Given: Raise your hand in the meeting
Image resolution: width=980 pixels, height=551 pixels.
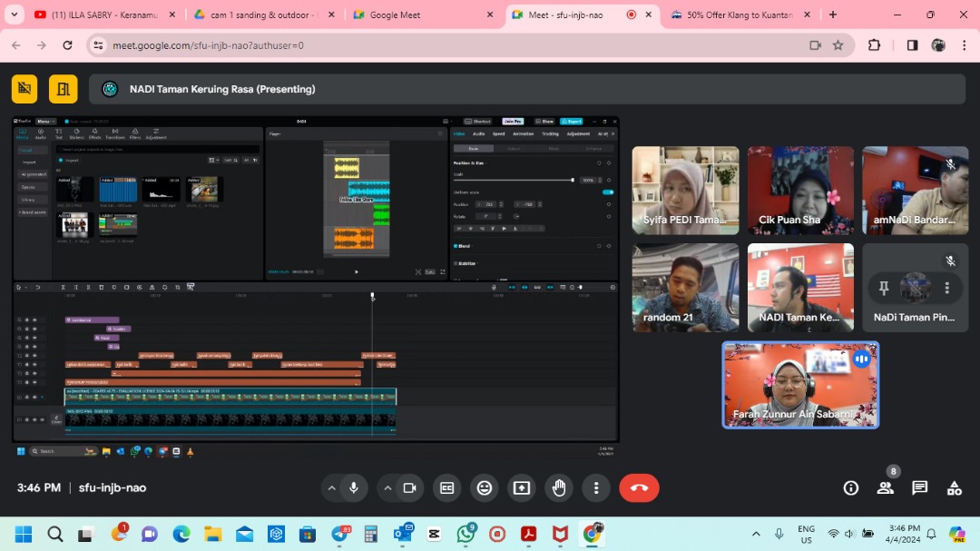Looking at the screenshot, I should point(559,487).
